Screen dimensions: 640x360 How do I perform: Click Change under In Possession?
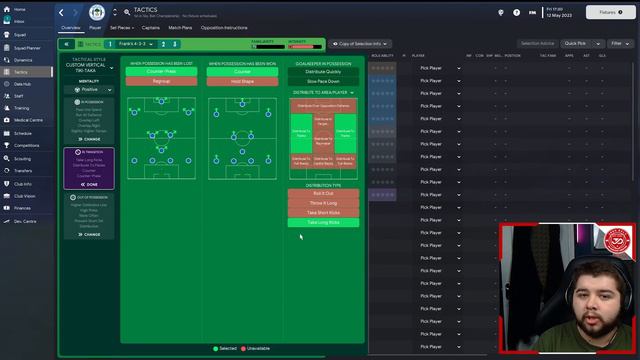(x=89, y=139)
